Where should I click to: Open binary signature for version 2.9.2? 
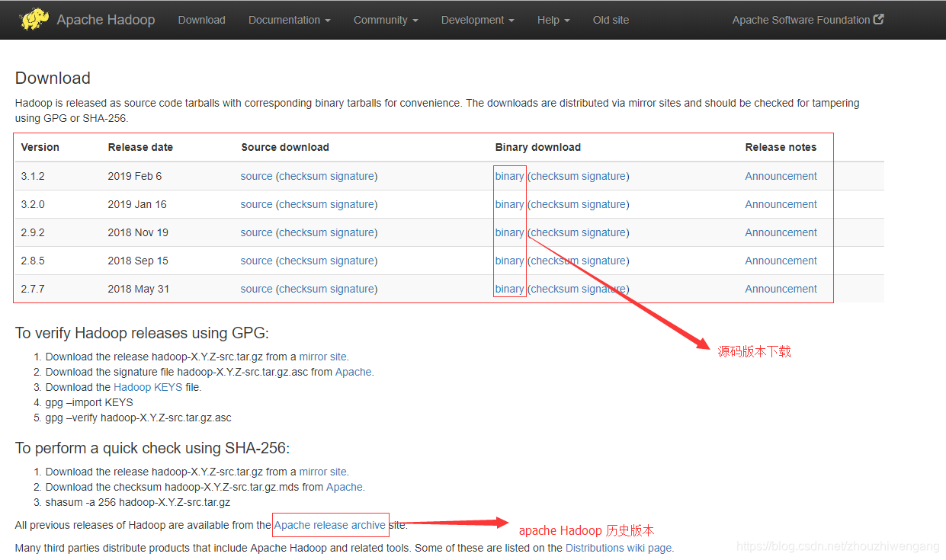pos(604,232)
